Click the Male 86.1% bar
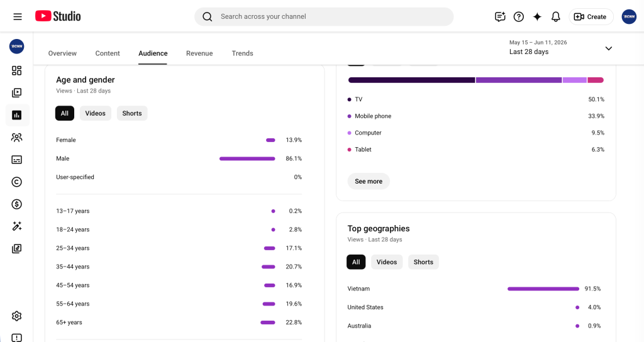This screenshot has height=342, width=644. [x=247, y=158]
